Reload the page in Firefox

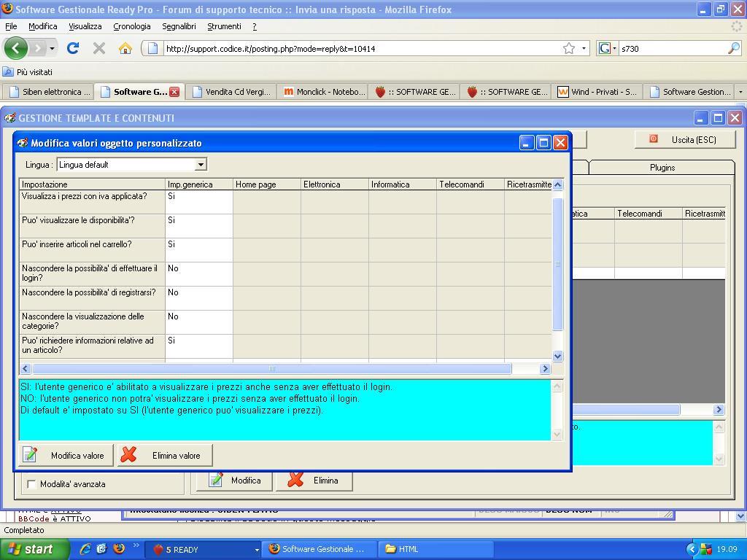(73, 48)
